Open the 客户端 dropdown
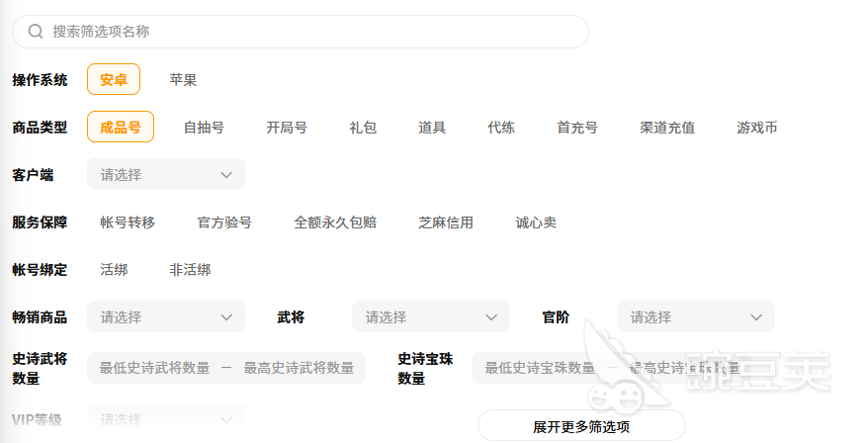868x443 pixels. pos(166,175)
